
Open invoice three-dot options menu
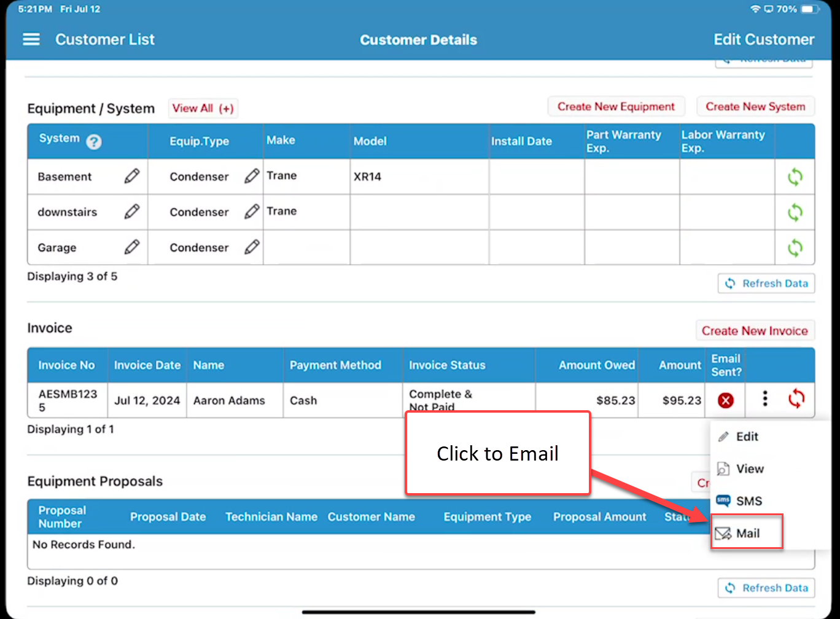click(765, 399)
